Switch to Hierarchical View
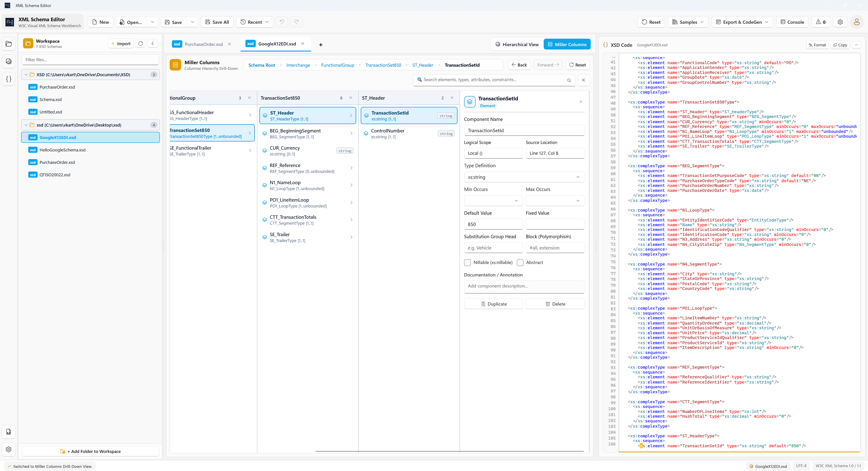 pyautogui.click(x=517, y=45)
